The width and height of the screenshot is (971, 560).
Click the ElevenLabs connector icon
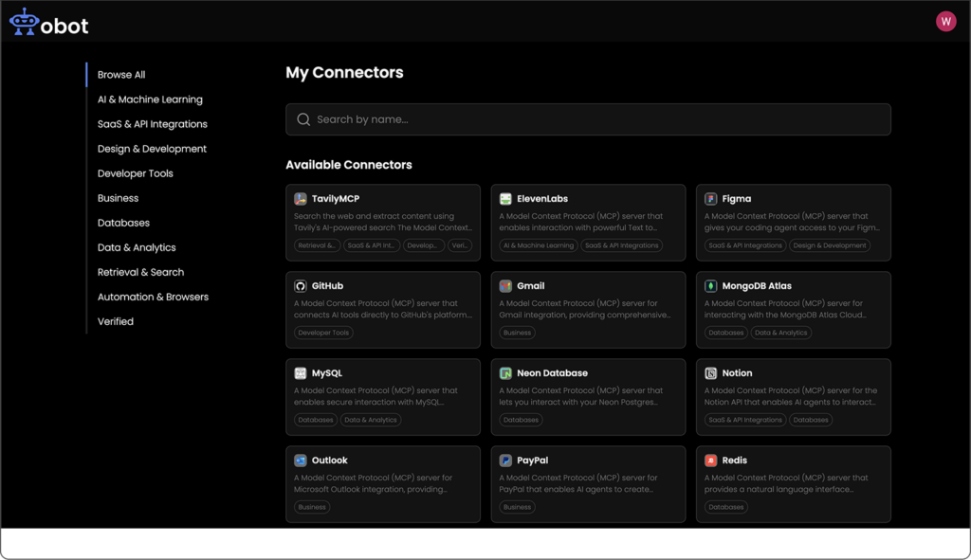pos(506,199)
